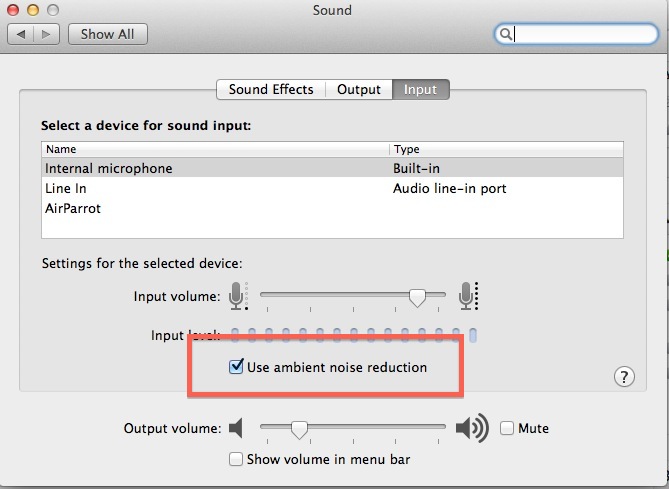Click the search field in the toolbar

pyautogui.click(x=576, y=34)
